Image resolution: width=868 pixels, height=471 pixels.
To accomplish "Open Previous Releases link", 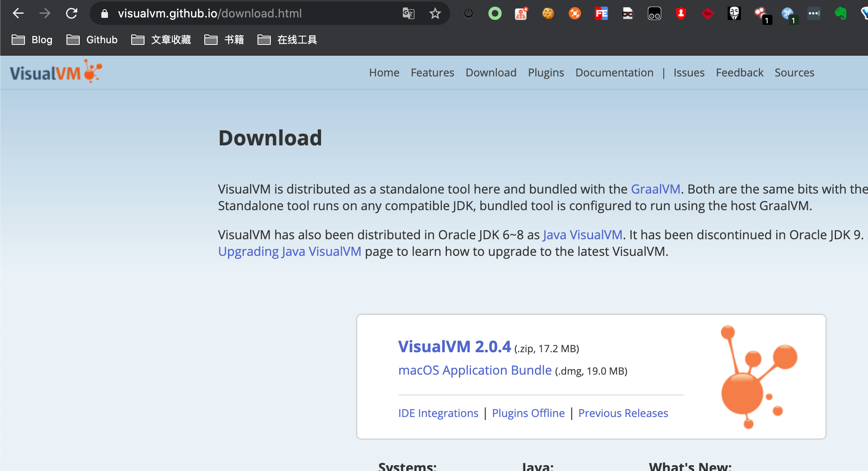I will [623, 413].
